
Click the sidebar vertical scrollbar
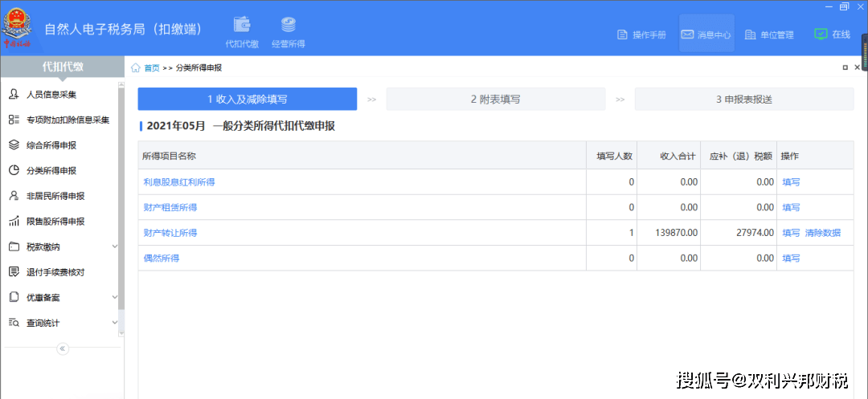(122, 199)
